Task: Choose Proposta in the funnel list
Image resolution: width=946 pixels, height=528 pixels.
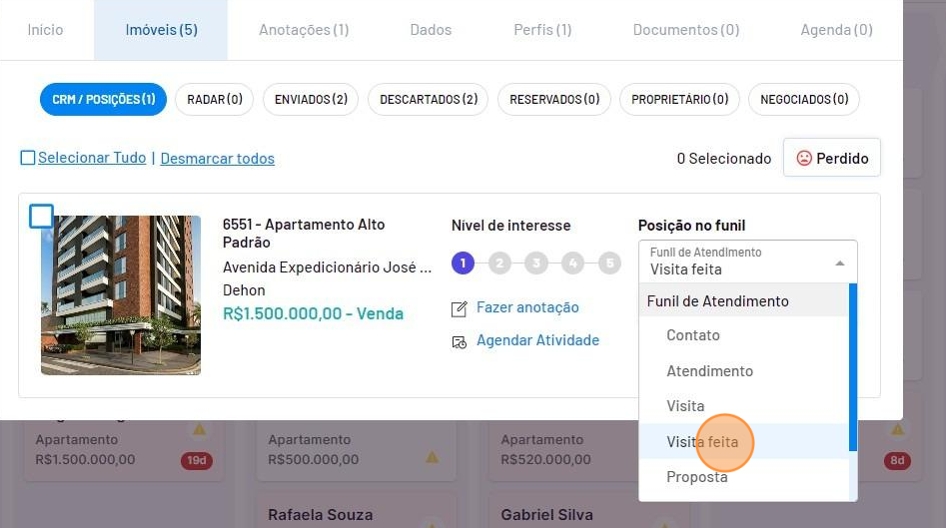Action: click(x=697, y=477)
